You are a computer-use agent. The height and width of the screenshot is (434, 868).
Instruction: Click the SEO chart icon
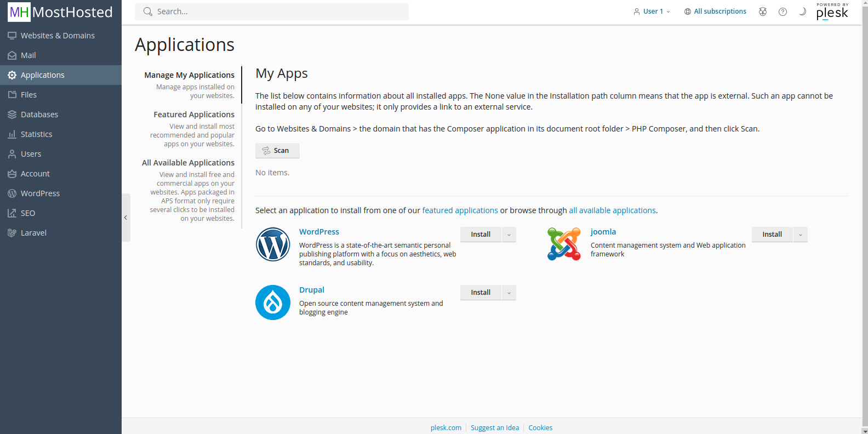[x=12, y=213]
